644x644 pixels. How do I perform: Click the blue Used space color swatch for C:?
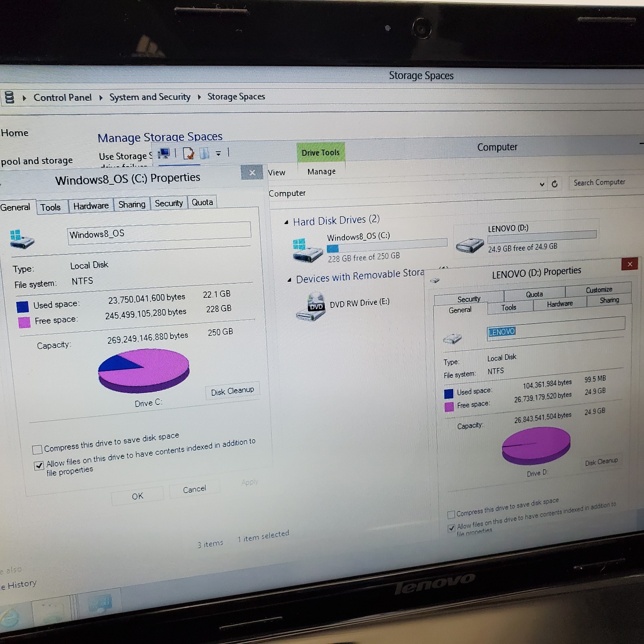(x=23, y=307)
